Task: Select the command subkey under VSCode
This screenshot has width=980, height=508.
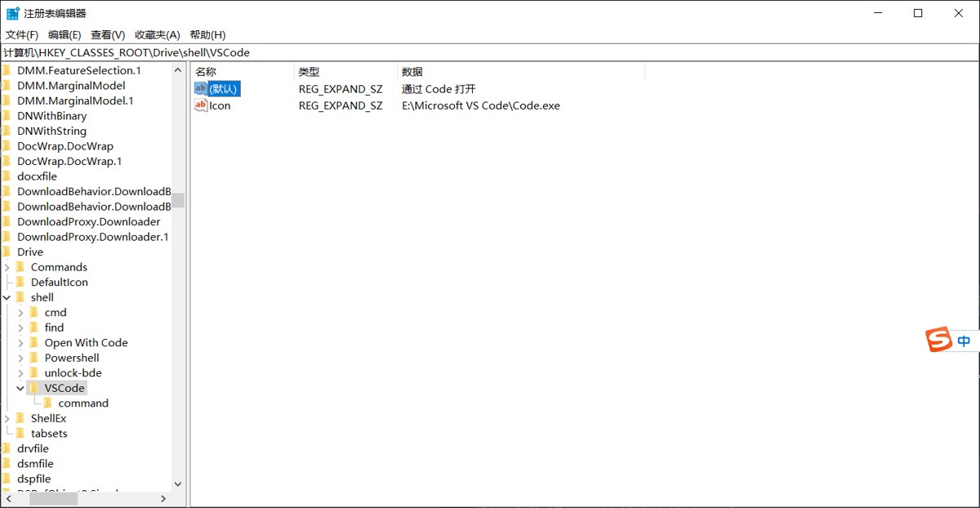Action: pyautogui.click(x=83, y=403)
